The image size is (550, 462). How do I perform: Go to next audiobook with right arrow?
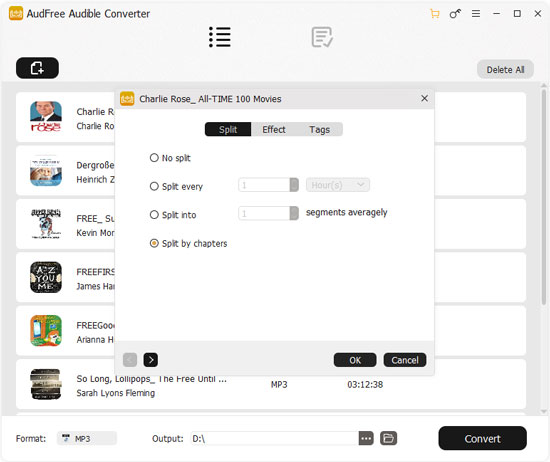click(150, 360)
